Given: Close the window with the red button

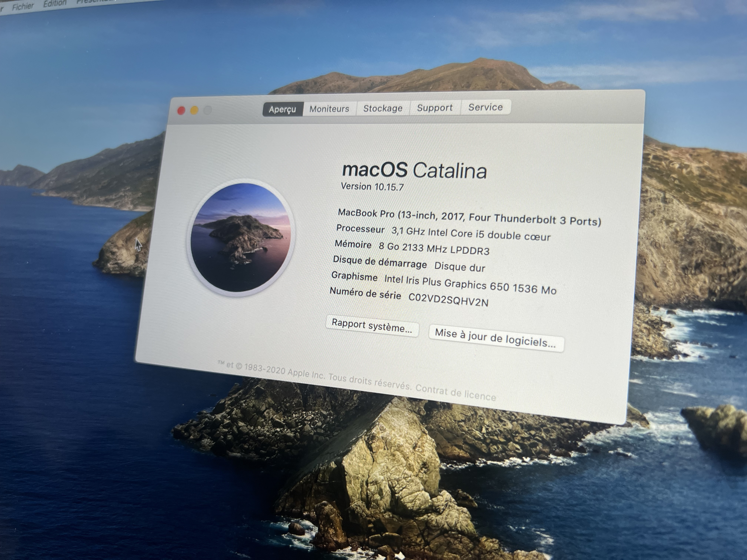Looking at the screenshot, I should coord(181,111).
